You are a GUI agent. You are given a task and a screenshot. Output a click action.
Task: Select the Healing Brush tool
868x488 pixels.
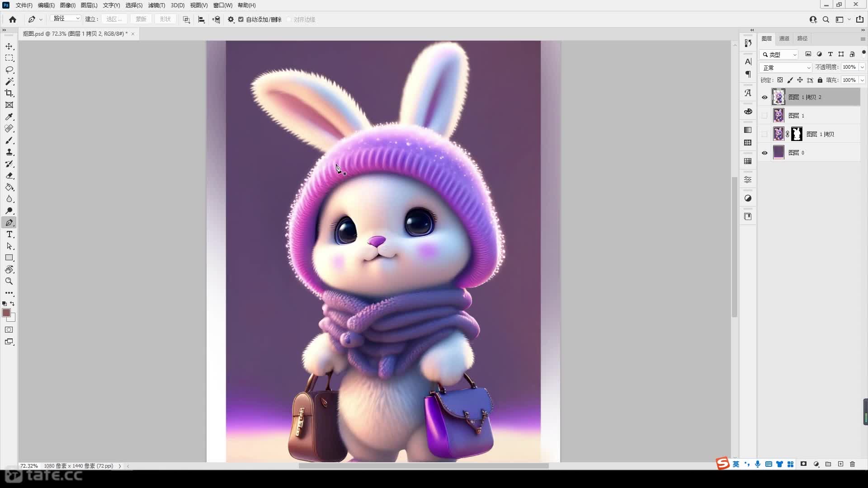[x=9, y=129]
